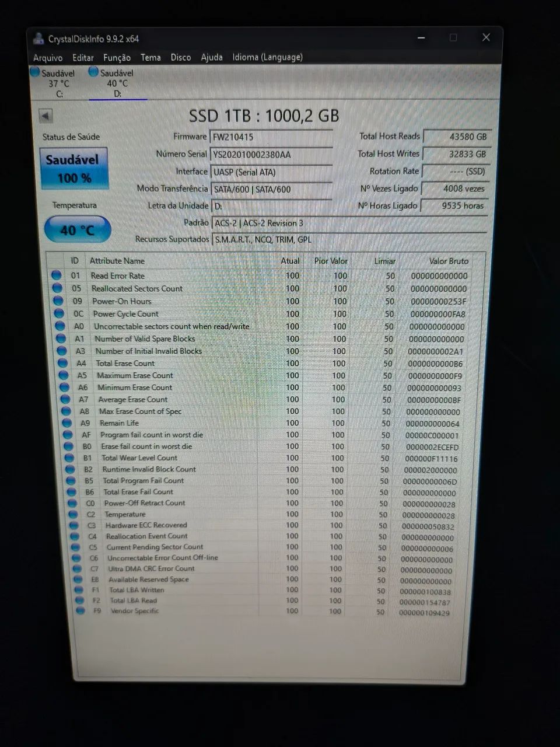Click the Attribute Name column header
Viewport: 560px width, 747px height.
(117, 261)
